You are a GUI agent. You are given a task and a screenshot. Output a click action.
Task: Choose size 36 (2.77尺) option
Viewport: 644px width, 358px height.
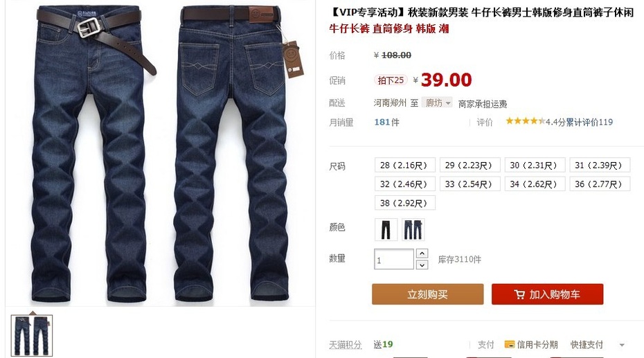click(x=600, y=184)
